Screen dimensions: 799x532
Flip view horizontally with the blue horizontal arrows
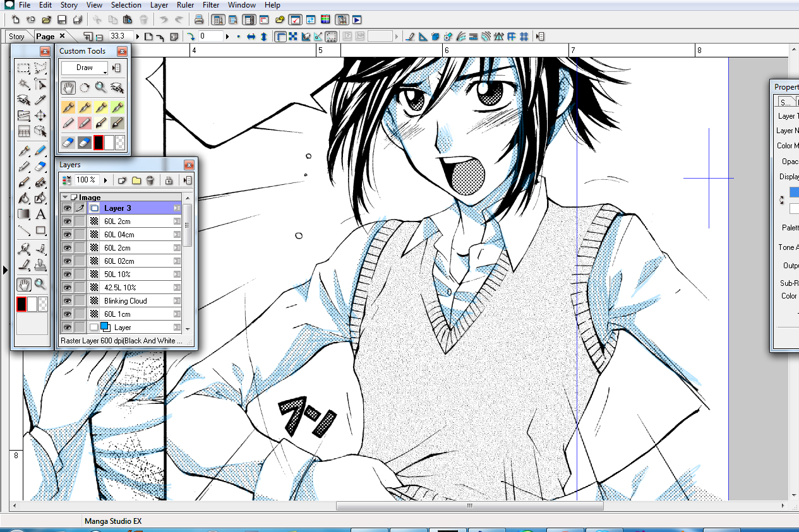pyautogui.click(x=251, y=37)
